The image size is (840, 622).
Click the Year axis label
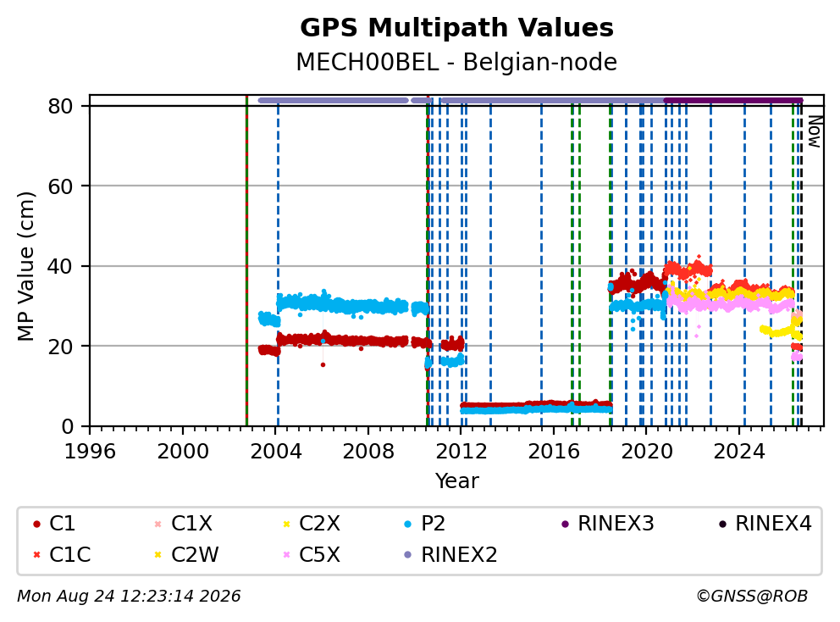pyautogui.click(x=456, y=481)
